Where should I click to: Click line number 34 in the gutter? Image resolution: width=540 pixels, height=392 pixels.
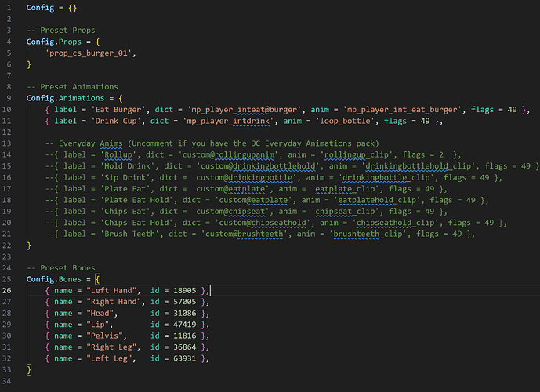(x=7, y=381)
